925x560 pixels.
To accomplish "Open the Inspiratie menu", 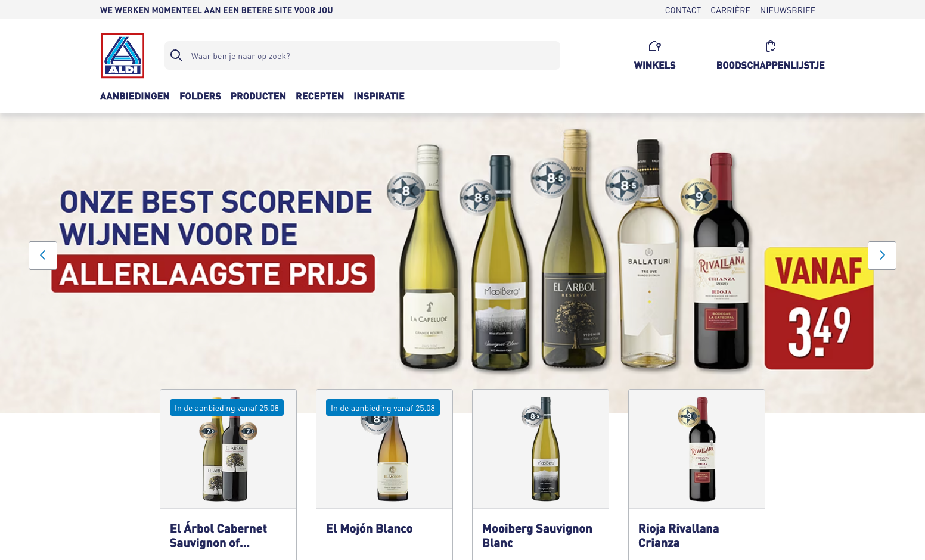I will (x=379, y=96).
